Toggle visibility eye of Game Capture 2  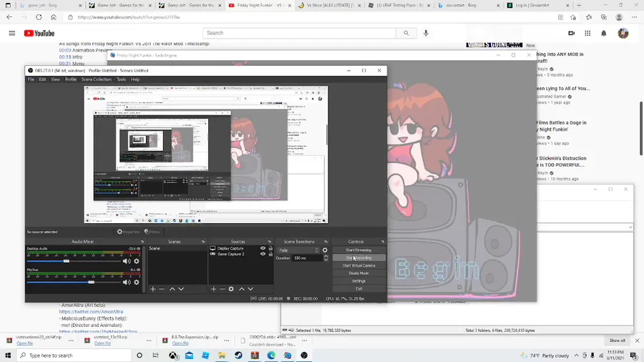(x=263, y=254)
